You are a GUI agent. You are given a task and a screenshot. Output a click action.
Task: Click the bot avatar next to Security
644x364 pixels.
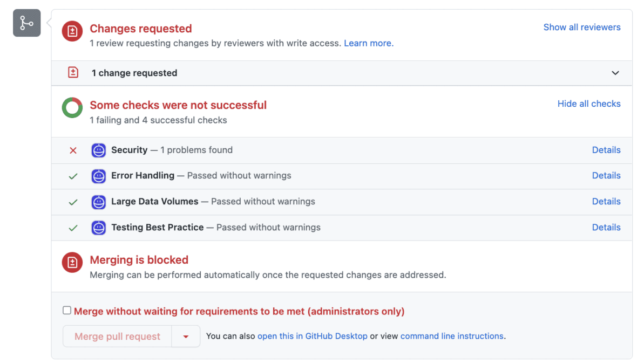pos(99,150)
